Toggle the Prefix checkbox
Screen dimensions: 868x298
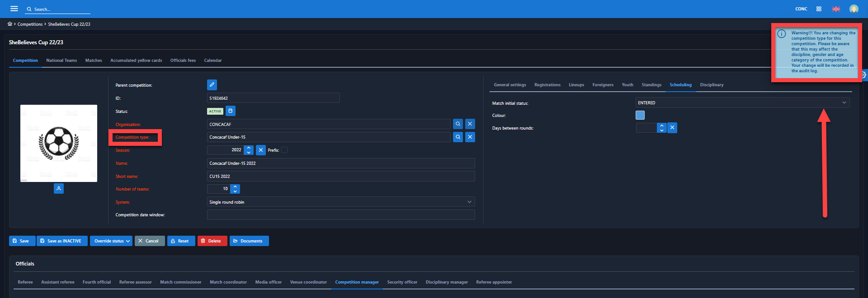(x=284, y=150)
